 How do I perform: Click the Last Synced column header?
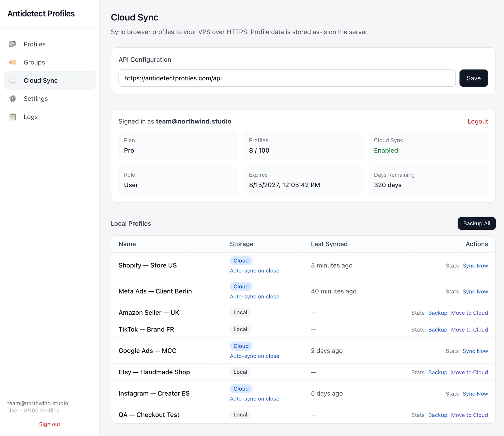(x=329, y=244)
